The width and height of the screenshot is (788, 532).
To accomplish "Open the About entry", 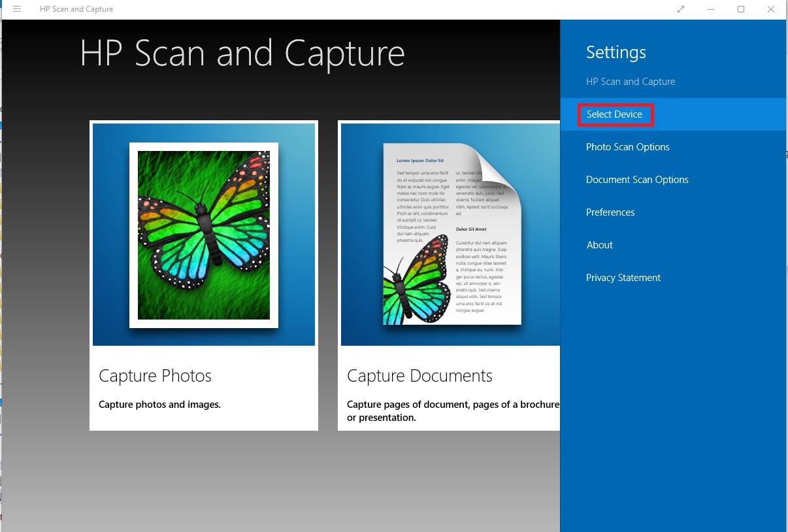I will point(674,245).
